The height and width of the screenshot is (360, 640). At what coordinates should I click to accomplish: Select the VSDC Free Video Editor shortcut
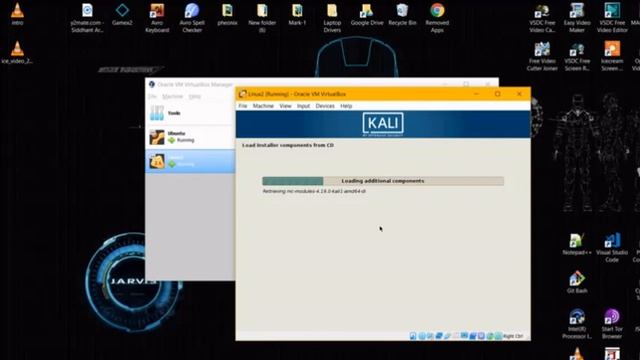pos(612,18)
